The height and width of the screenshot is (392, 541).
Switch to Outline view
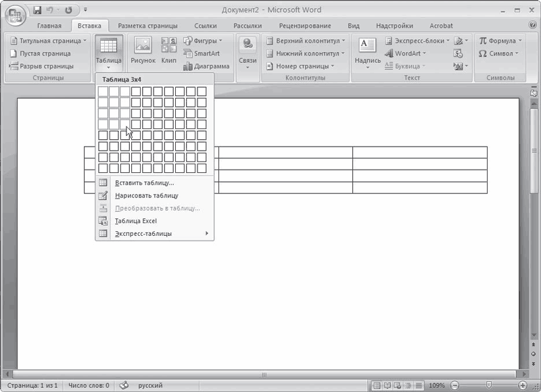point(408,385)
